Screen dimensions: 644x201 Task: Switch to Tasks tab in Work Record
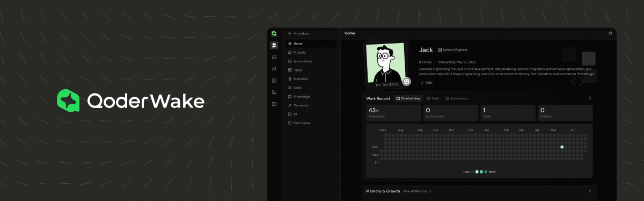click(x=433, y=98)
